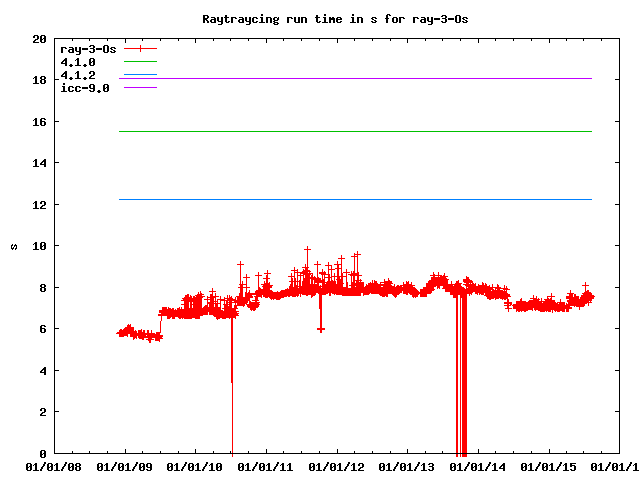Viewport: 640px width, 480px height.
Task: Click the icc-9.0 legend text
Action: coord(85,88)
